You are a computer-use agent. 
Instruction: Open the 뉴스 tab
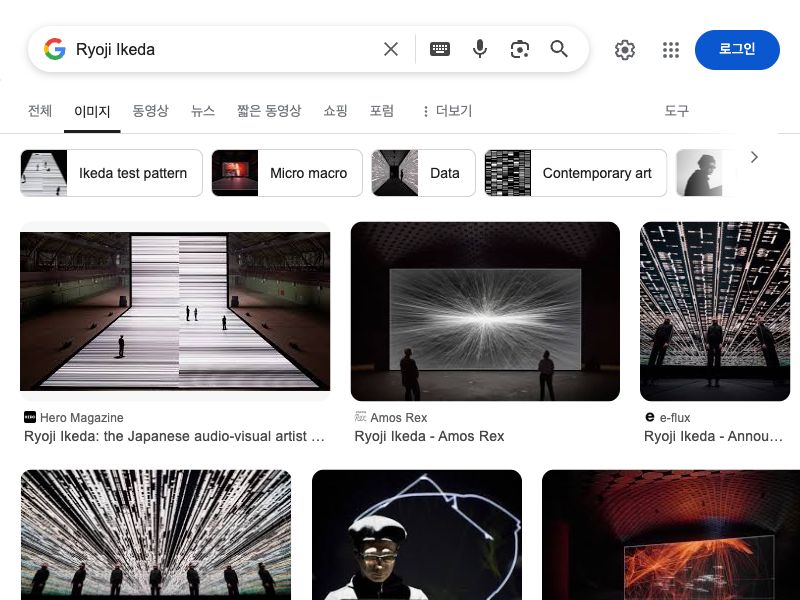tap(203, 111)
